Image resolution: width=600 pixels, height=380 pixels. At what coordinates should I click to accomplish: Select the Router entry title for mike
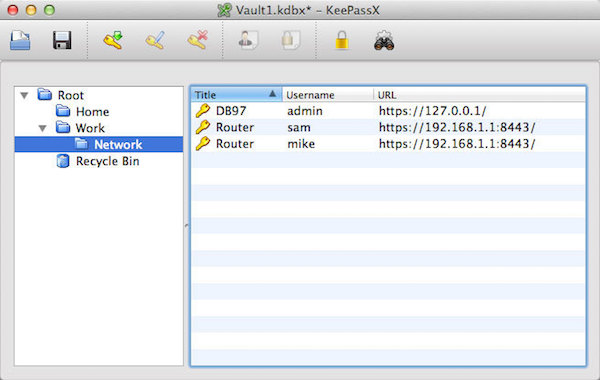pos(235,144)
